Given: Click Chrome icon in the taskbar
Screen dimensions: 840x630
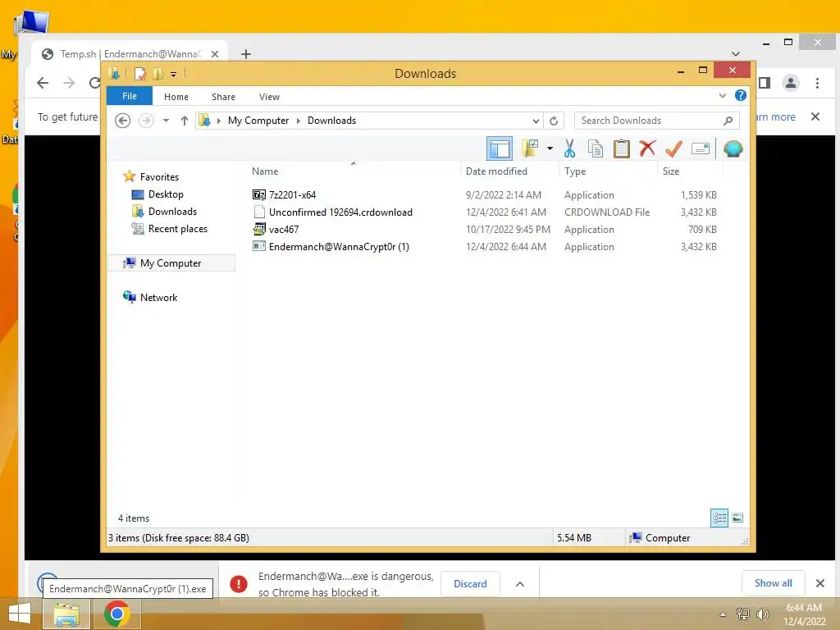Looking at the screenshot, I should [117, 614].
